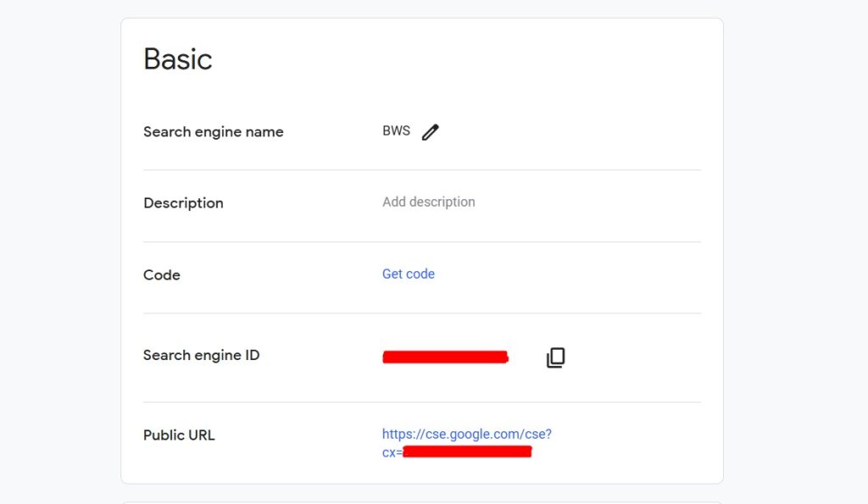Open the public cse.google.com URL link
Screen dimensions: 868x504
466,433
